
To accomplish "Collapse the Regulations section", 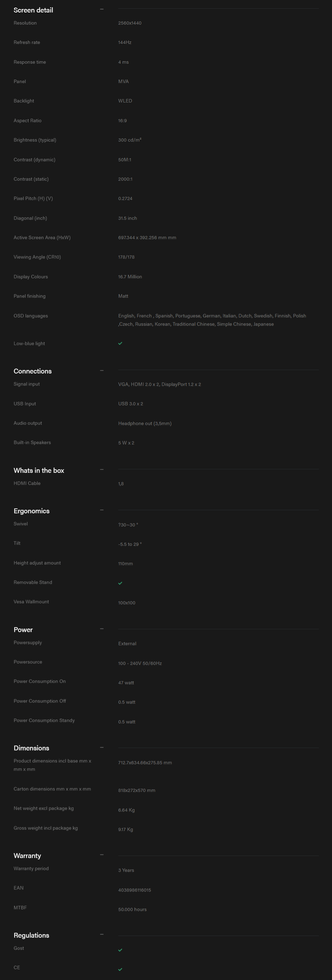I will pyautogui.click(x=102, y=934).
